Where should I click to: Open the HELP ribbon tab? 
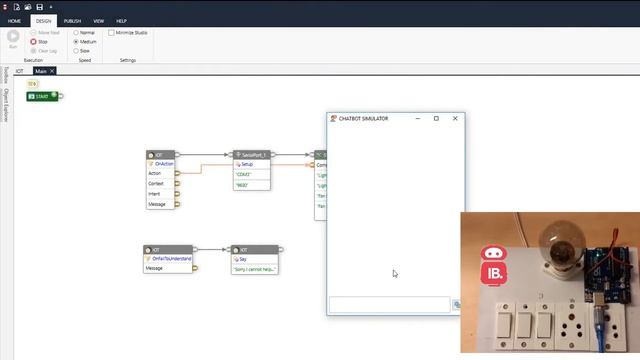[121, 21]
